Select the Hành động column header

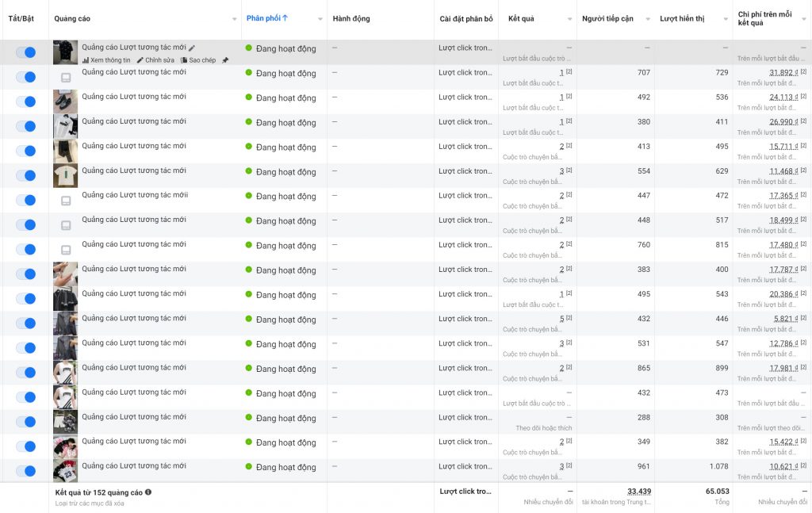[351, 19]
